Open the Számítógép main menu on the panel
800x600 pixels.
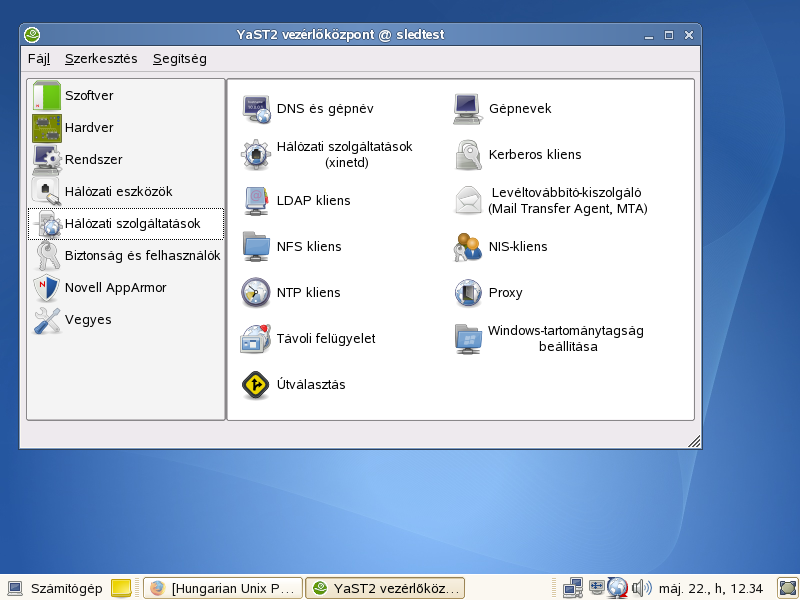tap(55, 588)
